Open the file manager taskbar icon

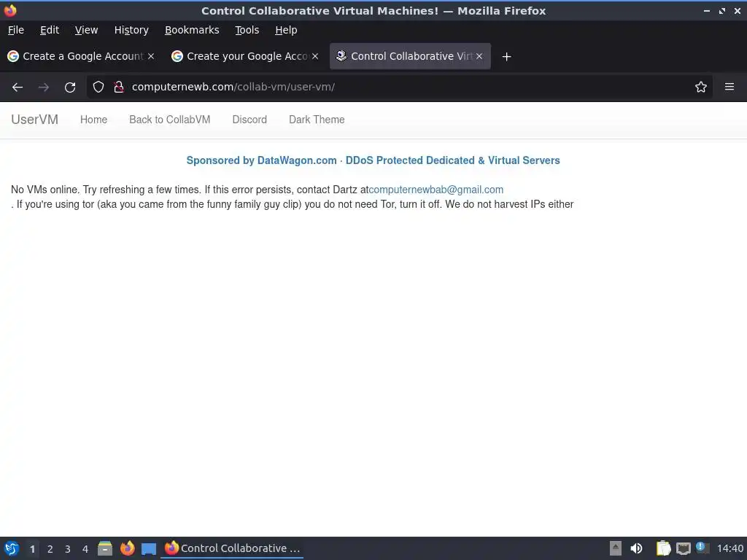point(105,548)
